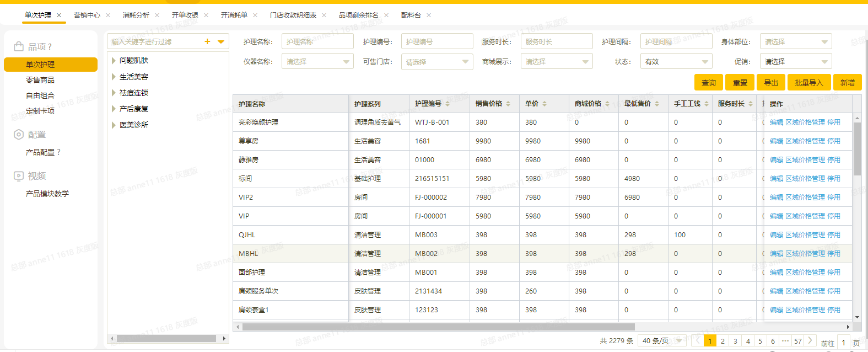Close the 开消耗单 tab

(x=255, y=15)
